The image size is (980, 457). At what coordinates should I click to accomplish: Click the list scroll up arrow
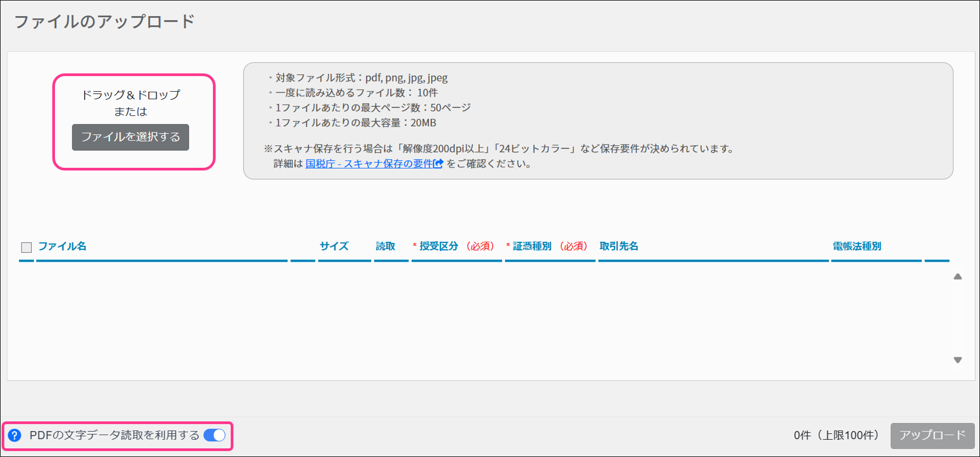pyautogui.click(x=958, y=277)
